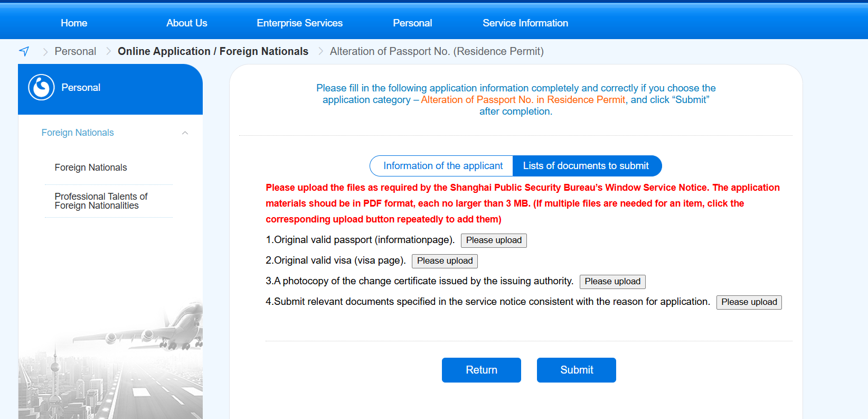Open Foreign Nationals sidebar sub-item
The image size is (868, 419).
[x=91, y=167]
